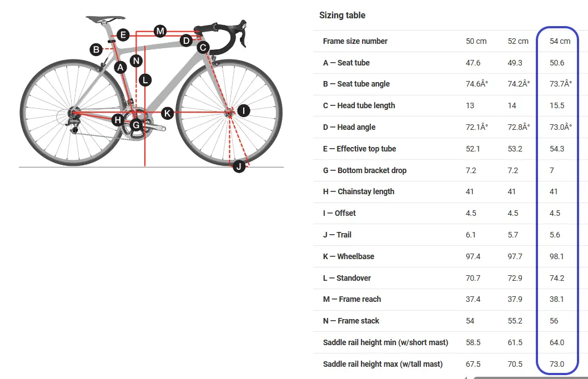Select the N frame stack marker
This screenshot has width=588, height=379.
pyautogui.click(x=136, y=60)
